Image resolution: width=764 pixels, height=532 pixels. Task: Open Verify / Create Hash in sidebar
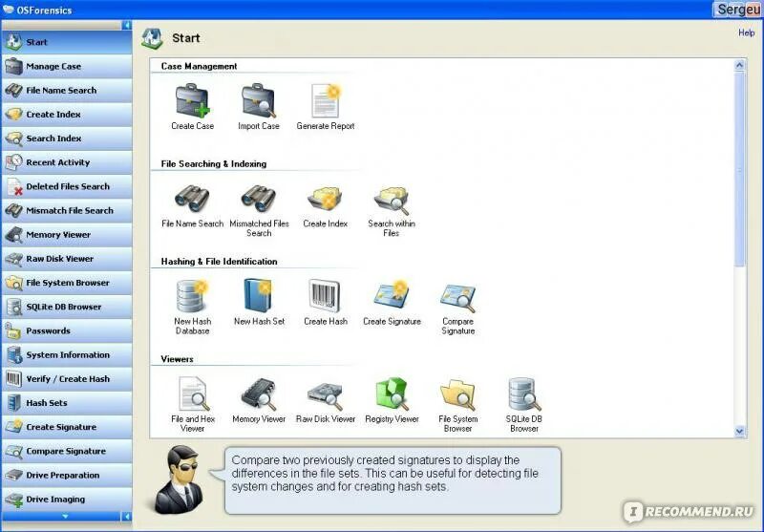point(67,378)
